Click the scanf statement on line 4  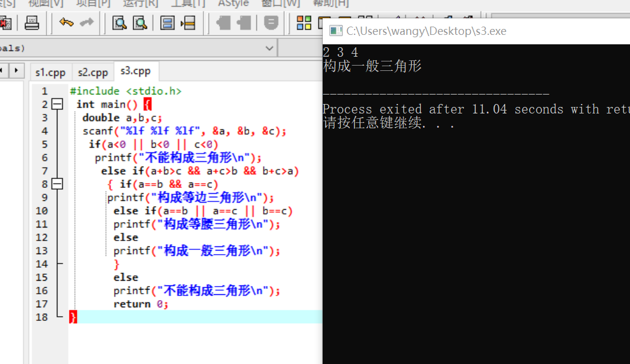pos(184,131)
